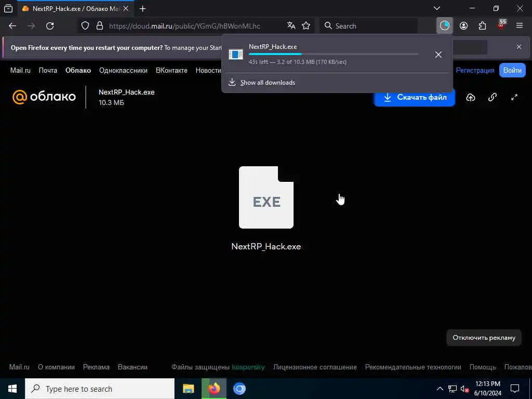This screenshot has width=532, height=399.
Task: Copy the share link chain icon
Action: pos(493,97)
